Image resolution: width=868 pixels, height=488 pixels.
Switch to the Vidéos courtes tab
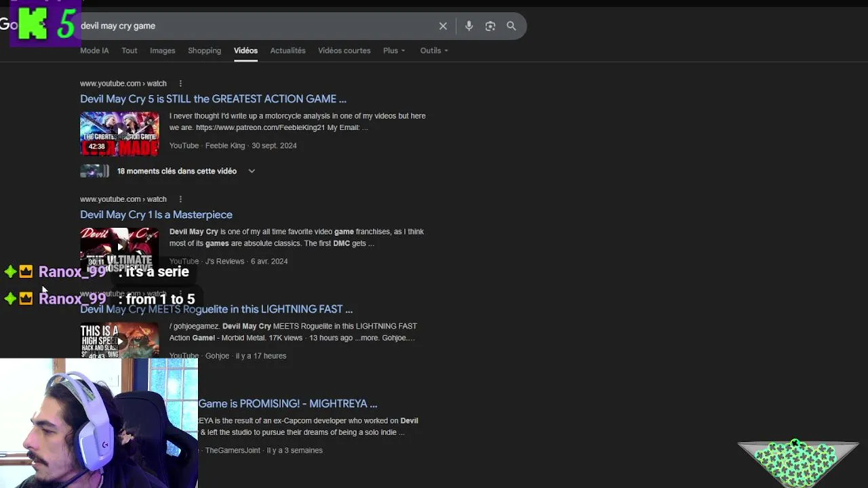pos(344,51)
